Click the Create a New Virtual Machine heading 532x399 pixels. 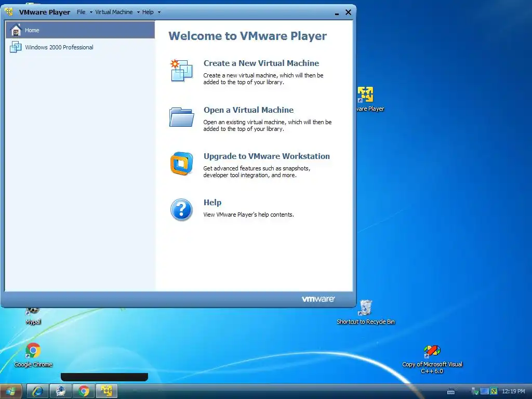(261, 63)
